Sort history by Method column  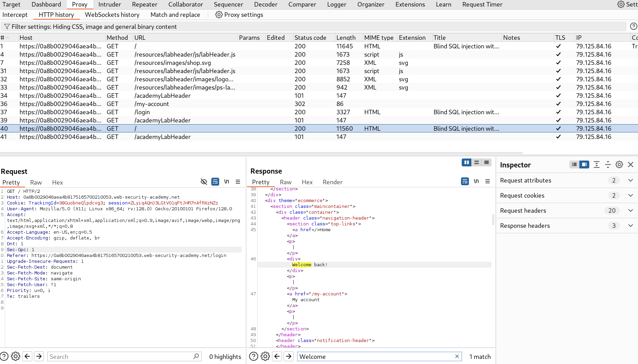coord(119,38)
